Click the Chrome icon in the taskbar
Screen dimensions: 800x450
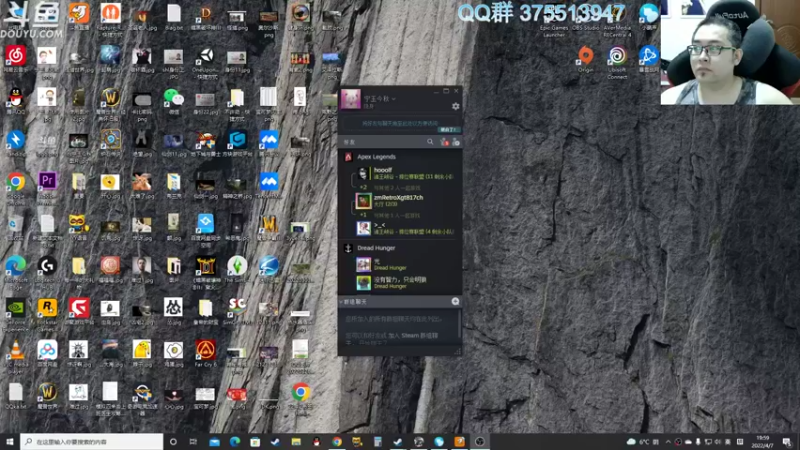coord(337,442)
